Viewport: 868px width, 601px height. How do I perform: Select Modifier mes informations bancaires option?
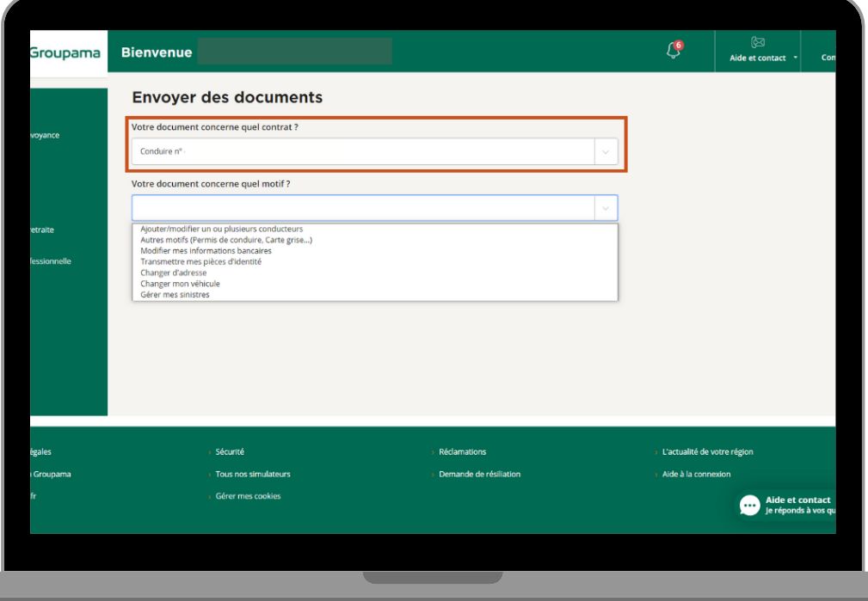point(206,251)
